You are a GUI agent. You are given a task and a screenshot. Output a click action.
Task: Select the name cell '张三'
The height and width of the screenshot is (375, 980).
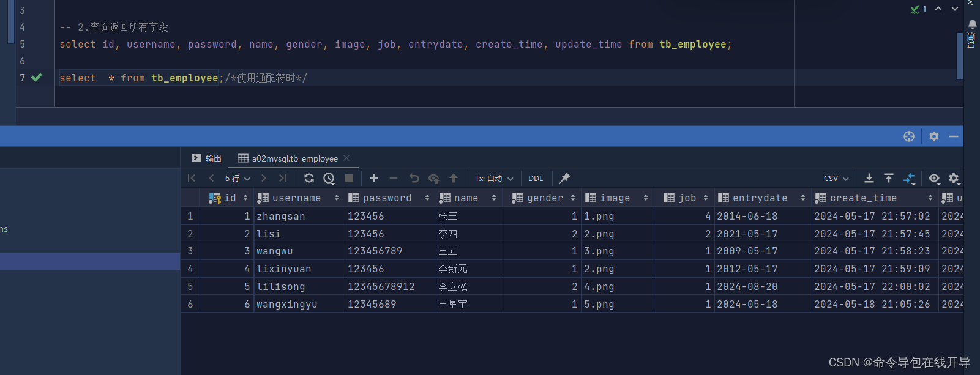click(469, 216)
